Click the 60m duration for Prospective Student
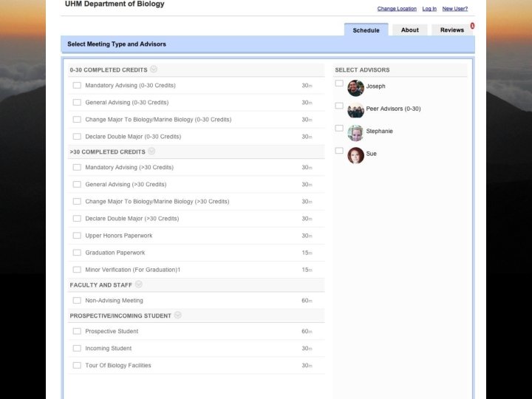Viewport: 532px width, 399px height. click(x=307, y=331)
